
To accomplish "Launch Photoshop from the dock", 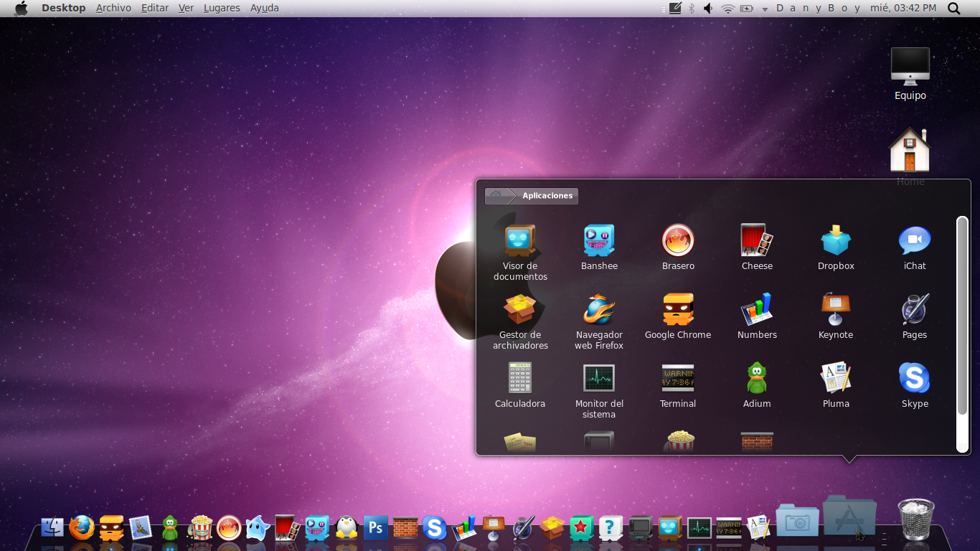I will coord(376,528).
